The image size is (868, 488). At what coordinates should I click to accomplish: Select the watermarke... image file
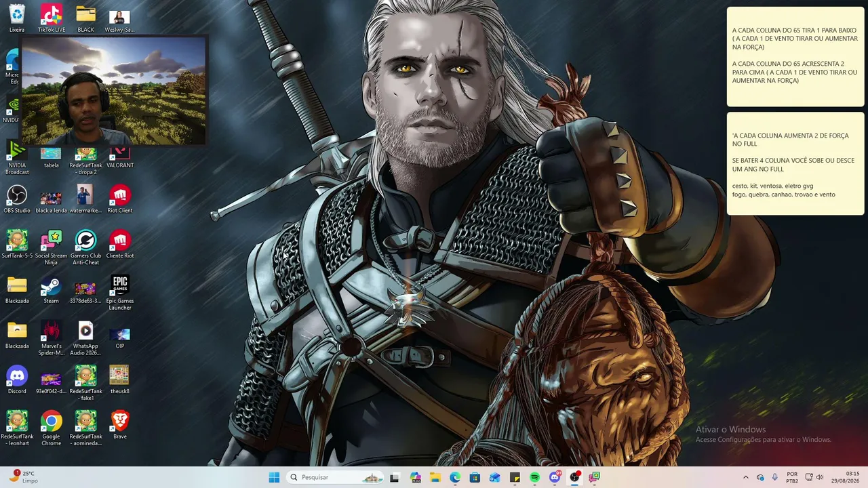pos(85,199)
